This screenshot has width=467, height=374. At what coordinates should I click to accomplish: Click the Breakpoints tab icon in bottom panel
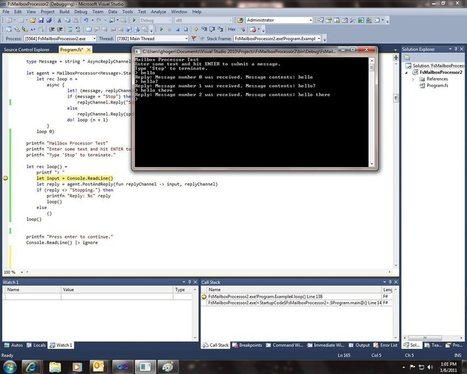point(235,345)
